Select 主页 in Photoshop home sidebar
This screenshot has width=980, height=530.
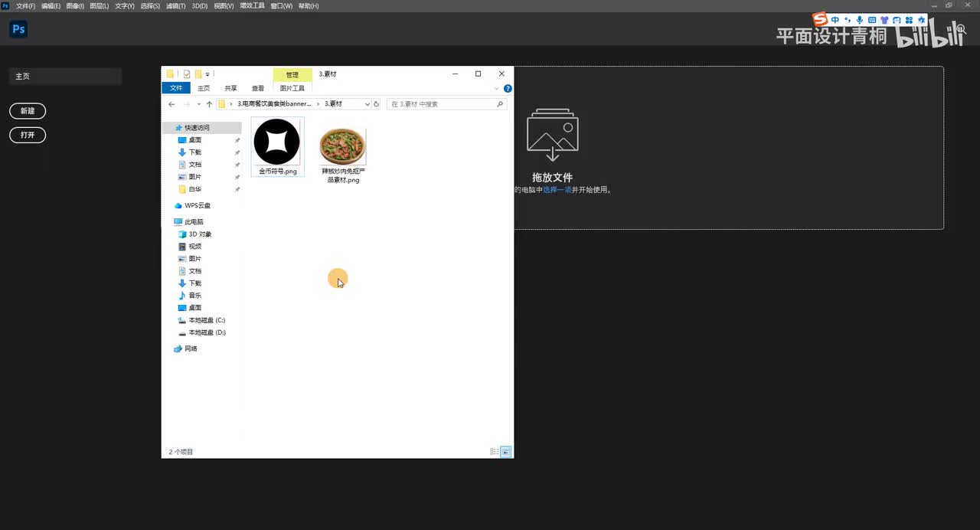(x=65, y=77)
